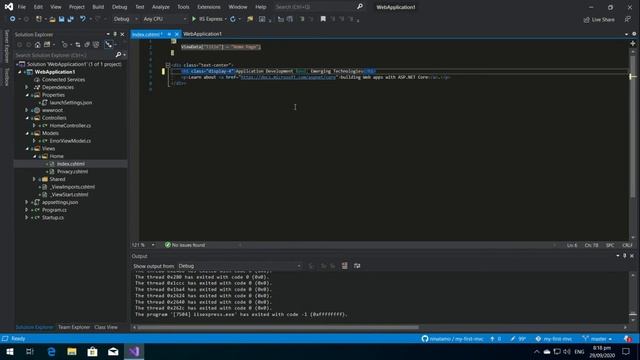Select HomeController.cs in Solution Explorer
Screen dimensions: 640x360
pos(70,125)
